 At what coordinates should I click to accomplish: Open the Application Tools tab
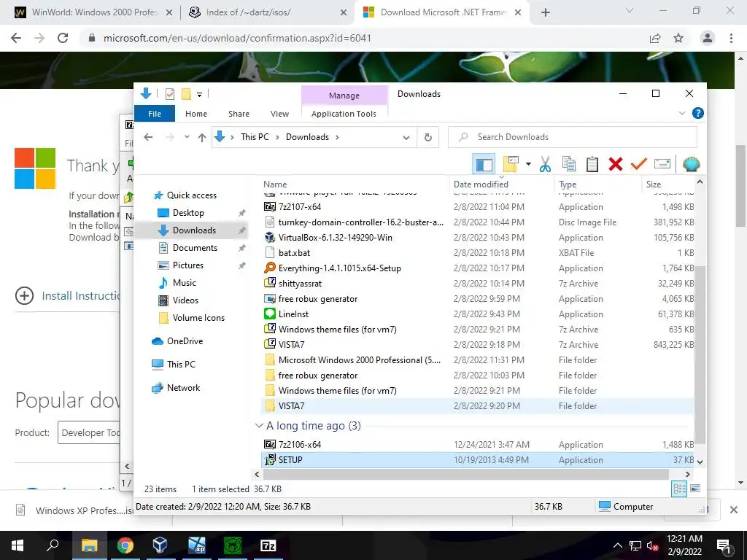(344, 113)
